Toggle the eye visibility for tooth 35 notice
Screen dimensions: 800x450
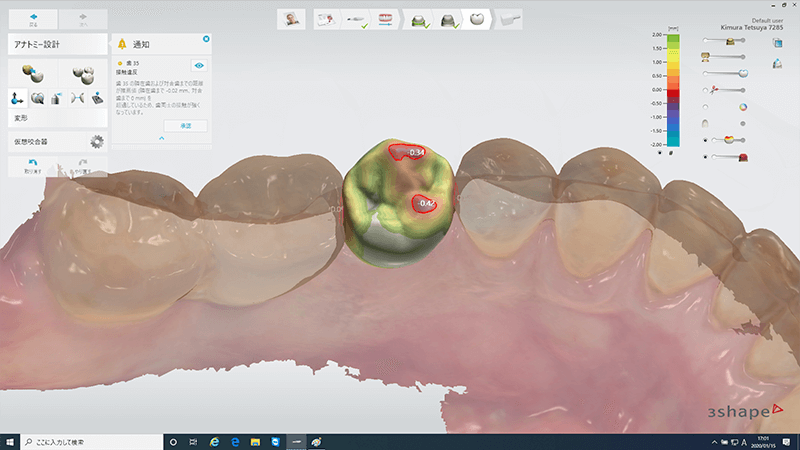pos(198,63)
